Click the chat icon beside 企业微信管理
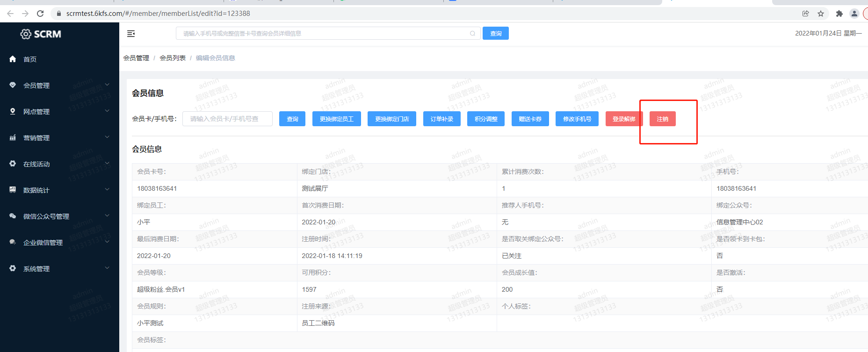868x352 pixels. pyautogui.click(x=13, y=242)
